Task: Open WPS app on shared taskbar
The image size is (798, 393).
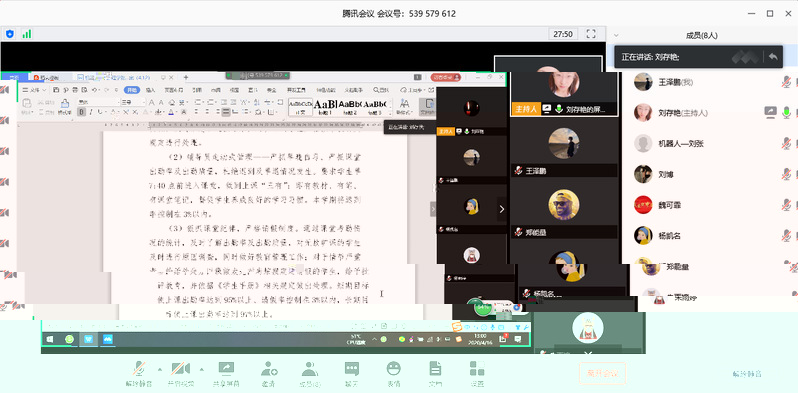Action: (89, 339)
